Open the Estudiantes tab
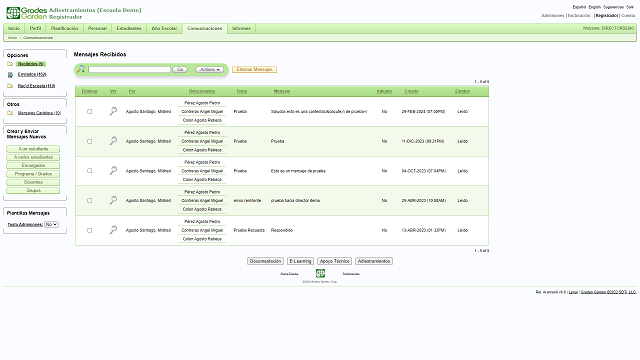The width and height of the screenshot is (640, 360). [129, 28]
